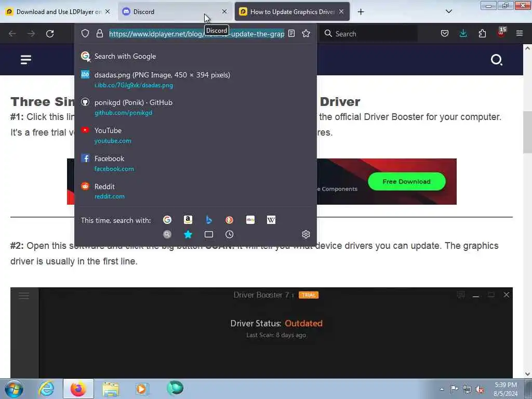Click the extension icon with badge 15
The width and height of the screenshot is (532, 399).
pos(501,33)
